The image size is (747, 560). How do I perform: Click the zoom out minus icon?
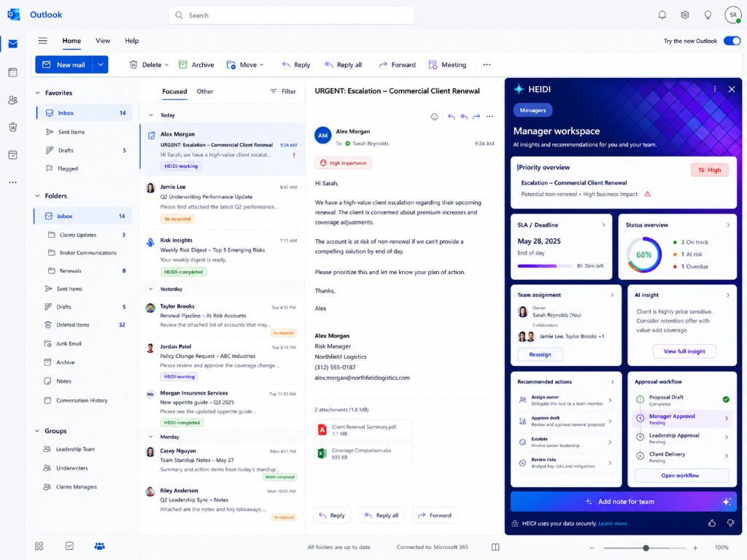592,548
